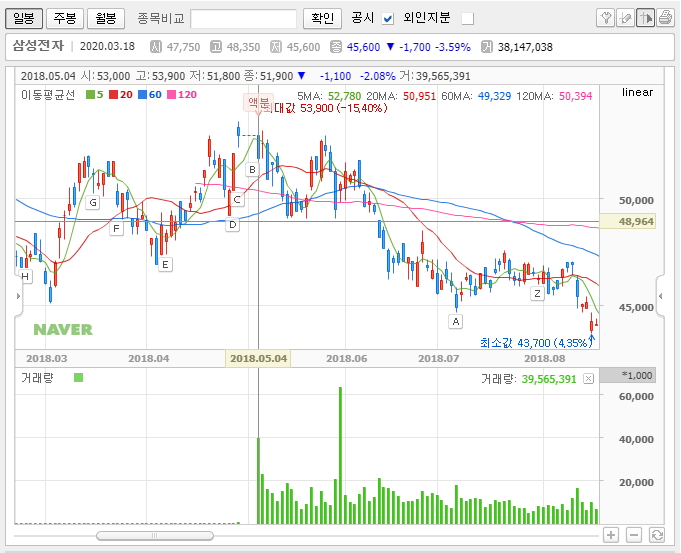Click the 종목비교 input field

click(243, 19)
